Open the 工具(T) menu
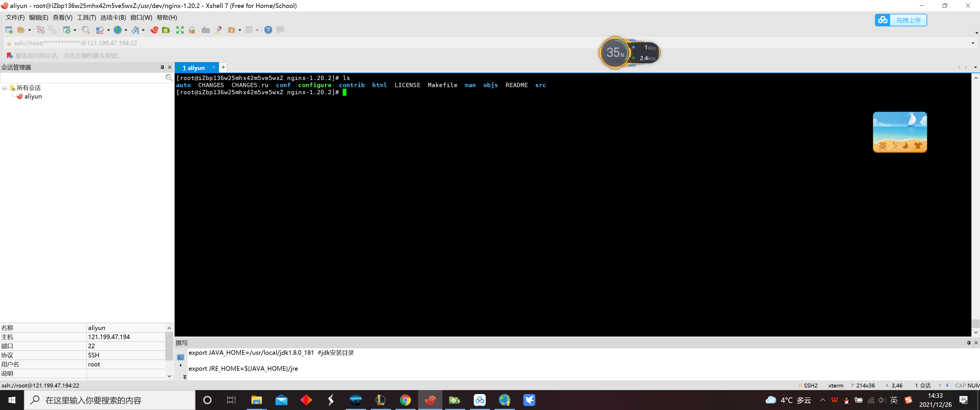 [x=86, y=17]
